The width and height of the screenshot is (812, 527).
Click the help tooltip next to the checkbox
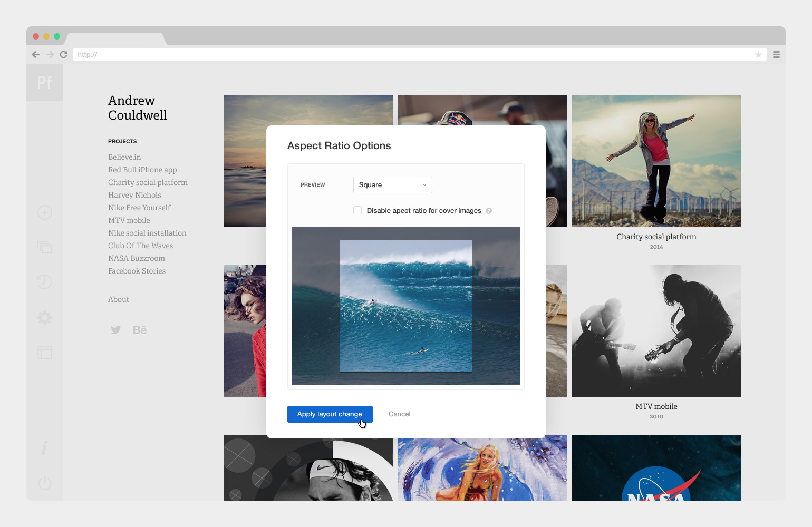(488, 210)
